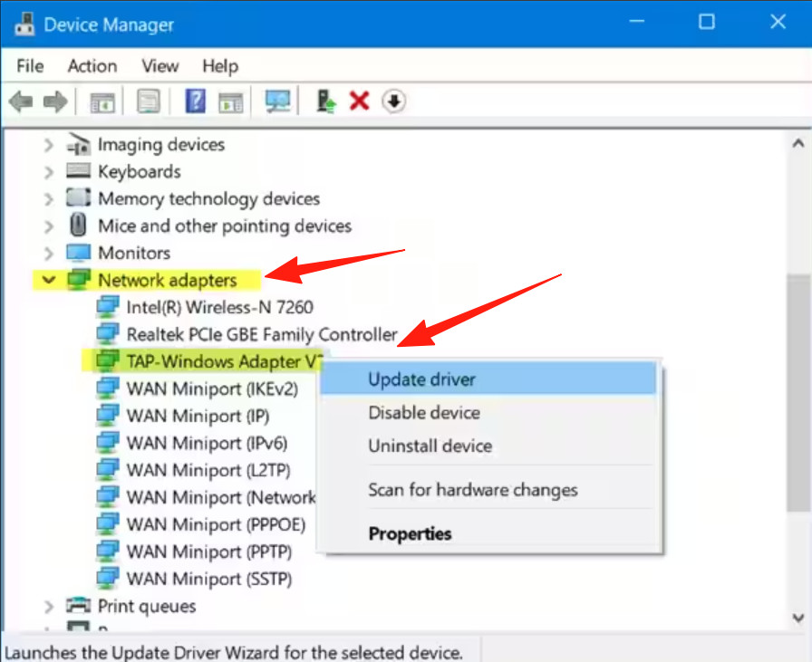
Task: Click Update device driver toolbar icon
Action: pyautogui.click(x=326, y=101)
